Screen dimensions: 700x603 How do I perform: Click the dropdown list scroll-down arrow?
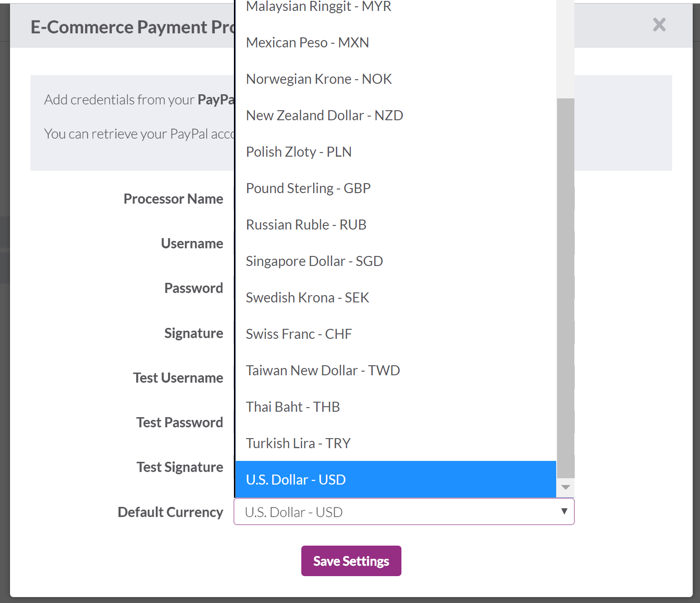(566, 488)
